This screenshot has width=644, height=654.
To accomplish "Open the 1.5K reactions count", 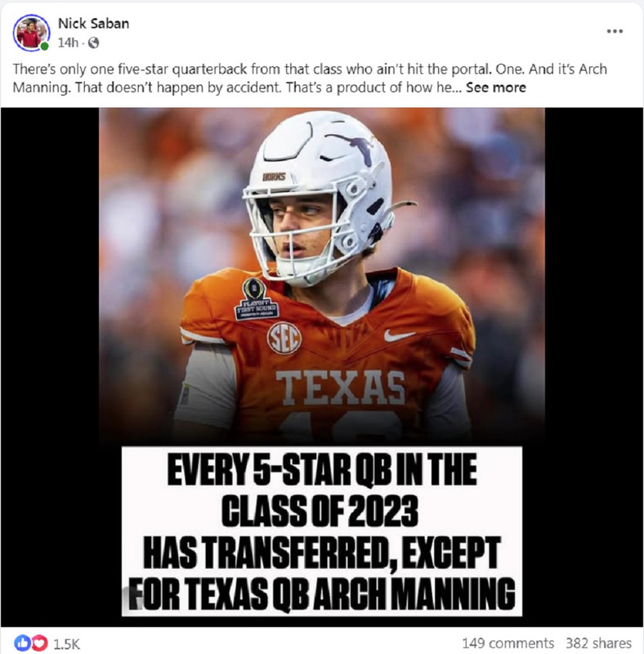I will click(x=66, y=643).
